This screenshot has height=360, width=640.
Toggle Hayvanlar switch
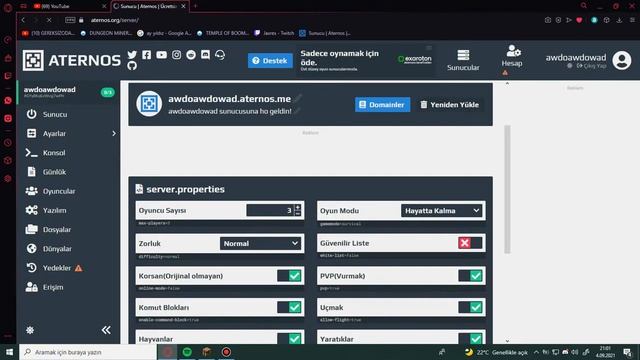289,338
